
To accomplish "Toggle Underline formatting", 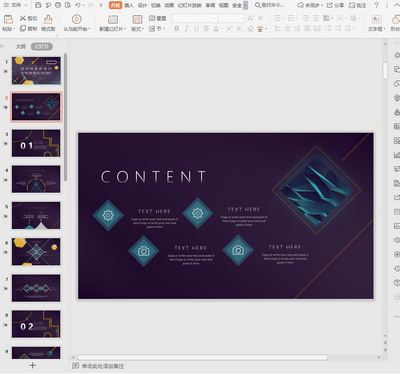I will (x=196, y=29).
